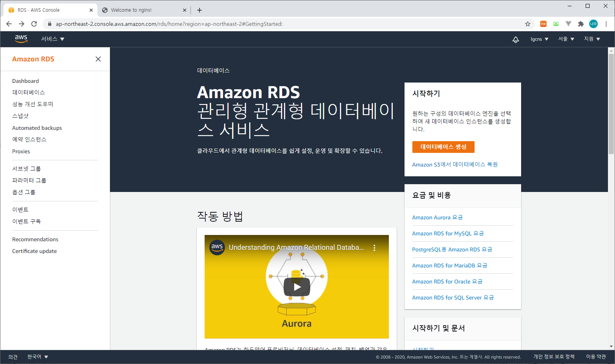Click the Amazon RDS sidebar title

pyautogui.click(x=33, y=59)
